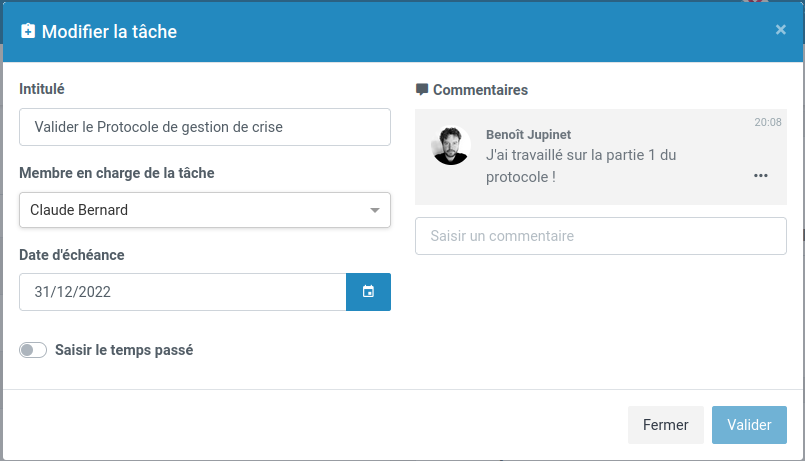Viewport: 805px width, 461px height.
Task: Click the caret arrow in the member select
Action: coord(375,210)
